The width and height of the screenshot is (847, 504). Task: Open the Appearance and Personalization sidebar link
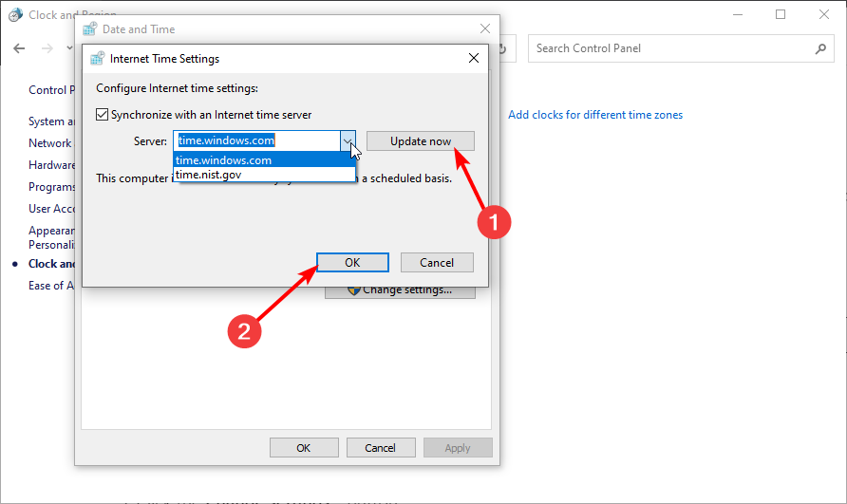coord(51,237)
